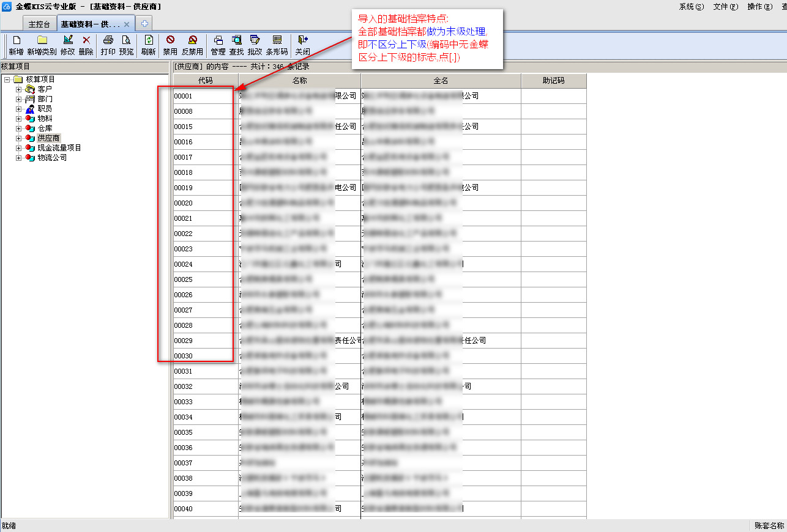Click the 禁用 (Disable) toolbar icon
Image resolution: width=787 pixels, height=532 pixels.
click(x=170, y=40)
